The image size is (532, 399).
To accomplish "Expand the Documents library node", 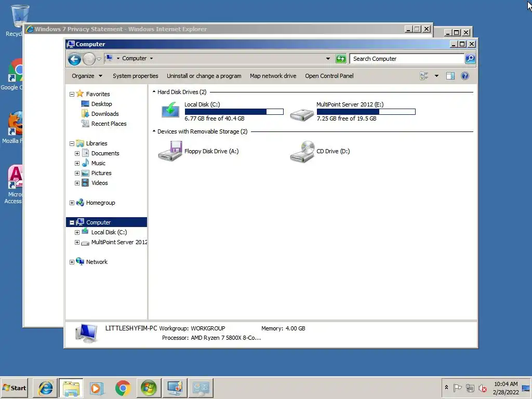I will [77, 154].
